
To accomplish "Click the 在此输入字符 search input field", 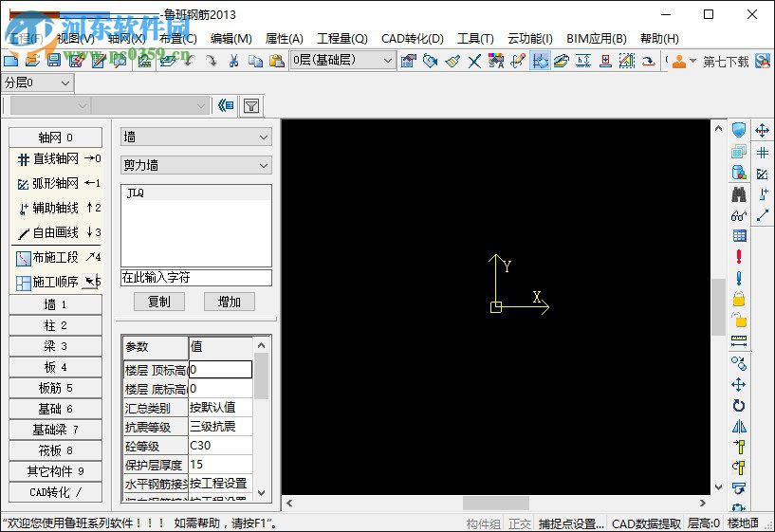I will pyautogui.click(x=196, y=277).
